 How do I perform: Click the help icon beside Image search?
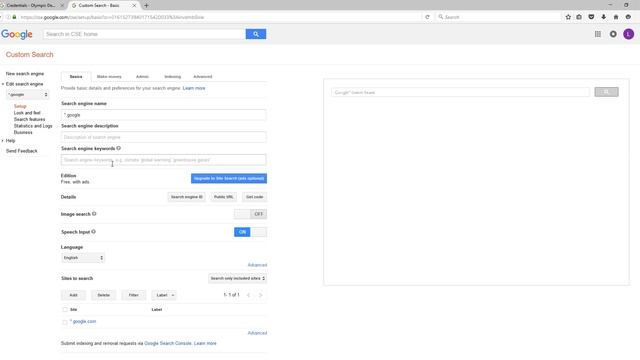[x=94, y=213]
